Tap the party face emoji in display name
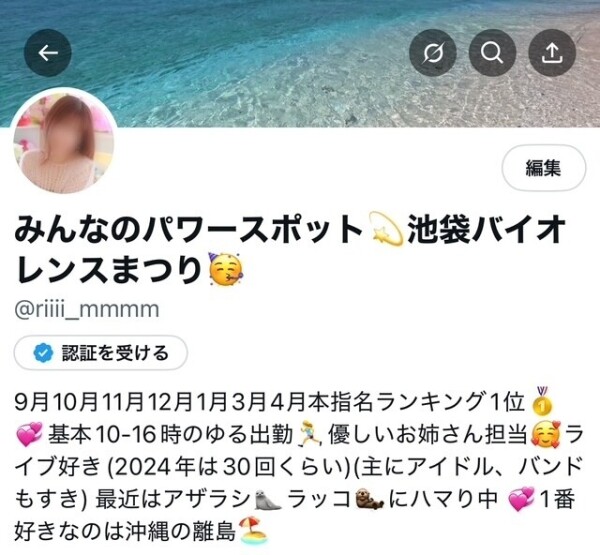Screen dimensions: 600x555 tap(225, 269)
